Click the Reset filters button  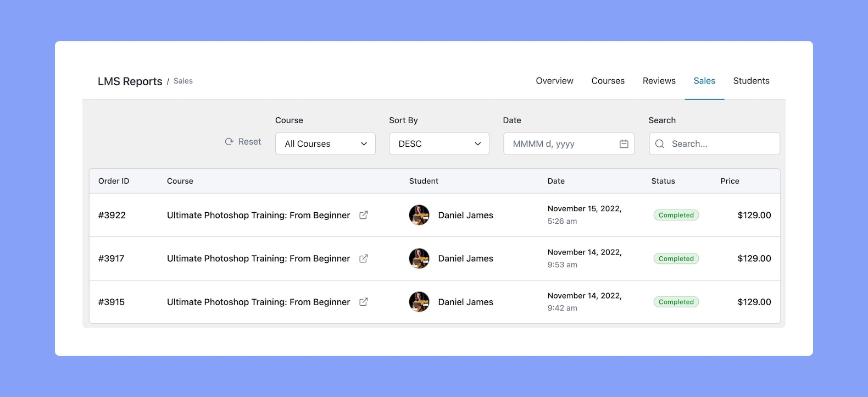[x=243, y=142]
